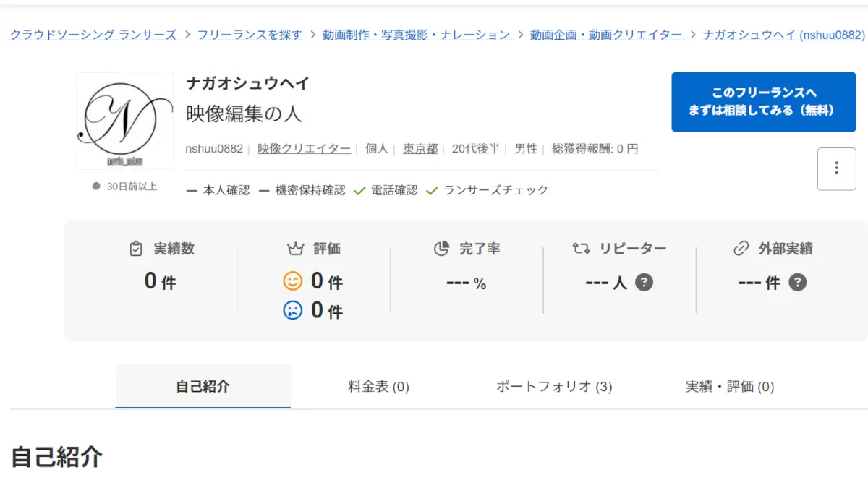Select the 自己紹介 tab
The width and height of the screenshot is (868, 488).
pyautogui.click(x=203, y=387)
